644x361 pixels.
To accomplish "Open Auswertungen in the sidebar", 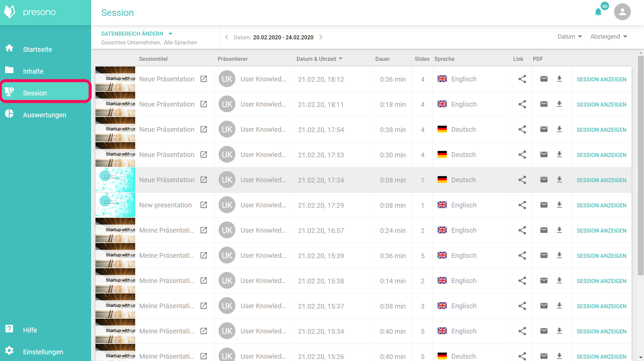I will point(44,115).
